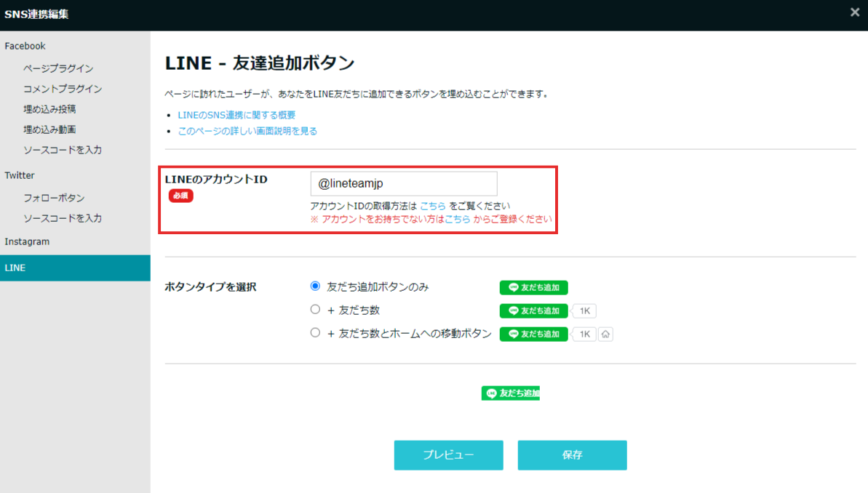The height and width of the screenshot is (493, 868).
Task: Click the 友だち追加 preview button below options
Action: click(510, 393)
